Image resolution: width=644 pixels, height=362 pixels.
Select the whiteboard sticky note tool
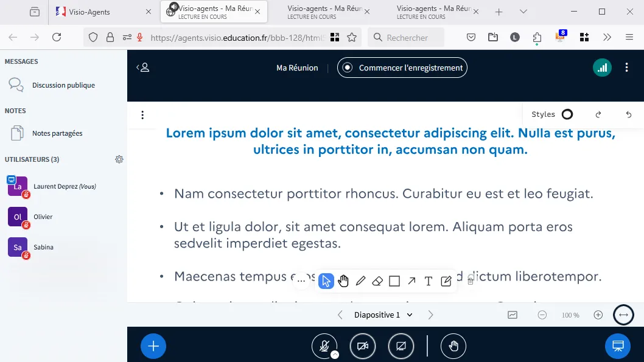click(446, 281)
